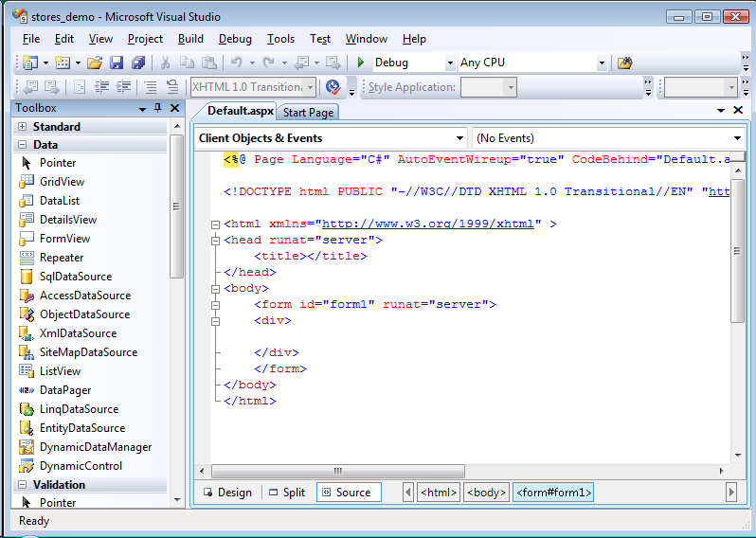Select the Source view button
Image resolution: width=756 pixels, height=538 pixels.
(x=349, y=493)
